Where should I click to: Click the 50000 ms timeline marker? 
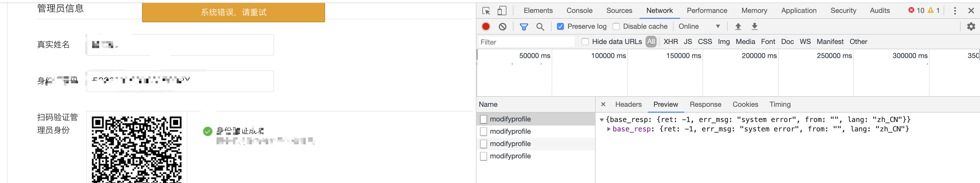(535, 55)
